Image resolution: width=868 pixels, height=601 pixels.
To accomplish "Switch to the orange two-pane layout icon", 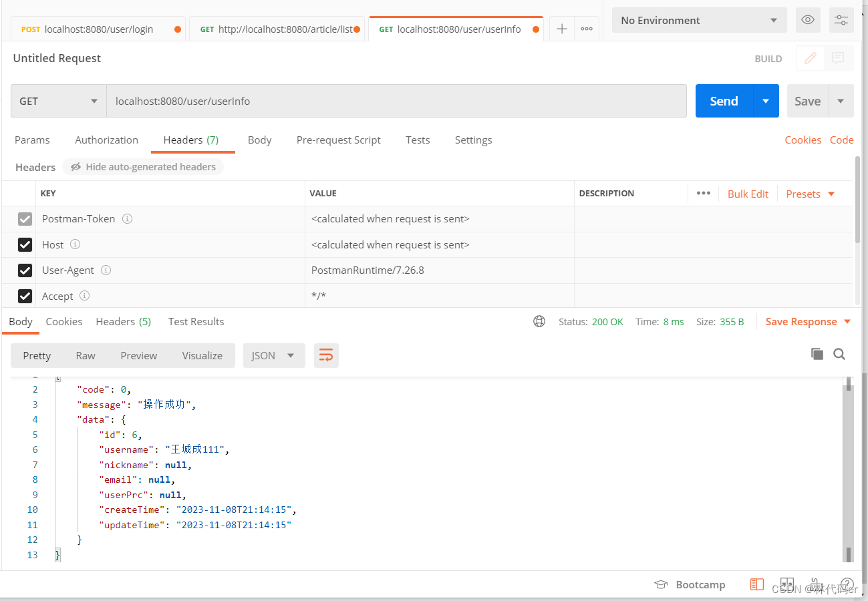I will click(x=756, y=584).
